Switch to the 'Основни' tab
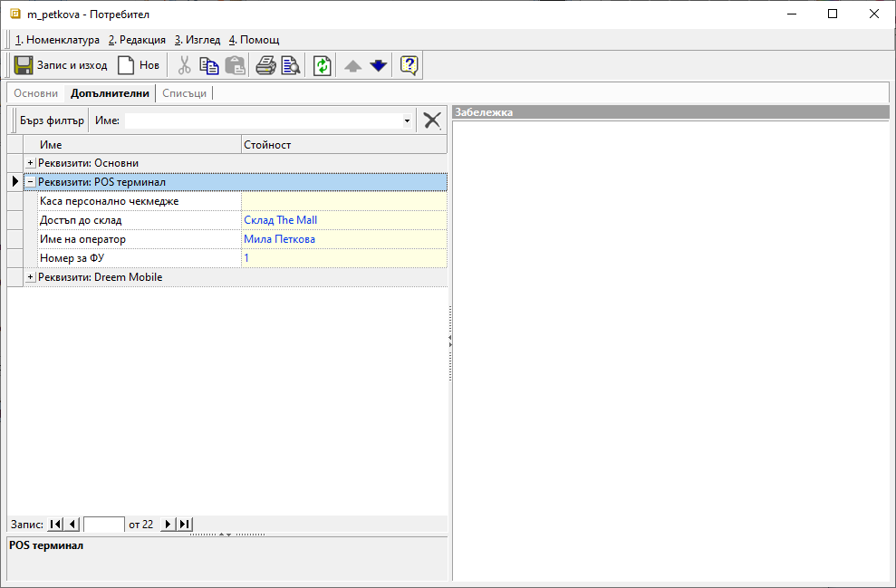The width and height of the screenshot is (896, 588). (x=36, y=93)
